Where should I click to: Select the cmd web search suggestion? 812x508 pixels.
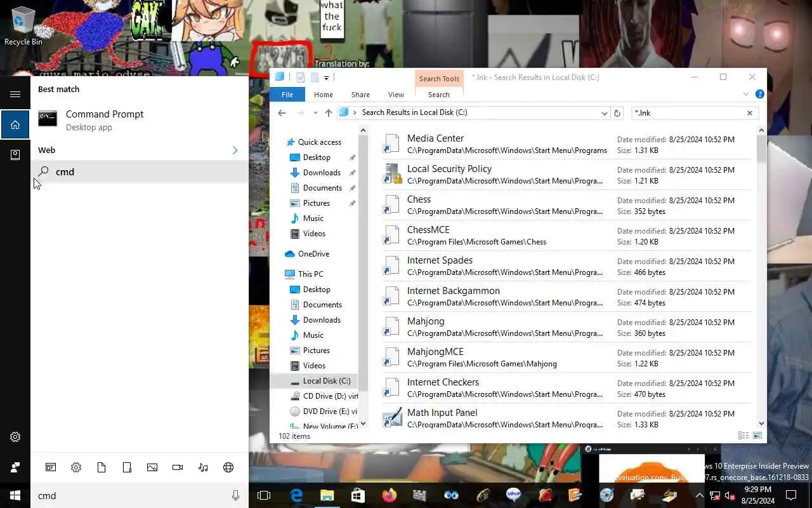pos(140,171)
